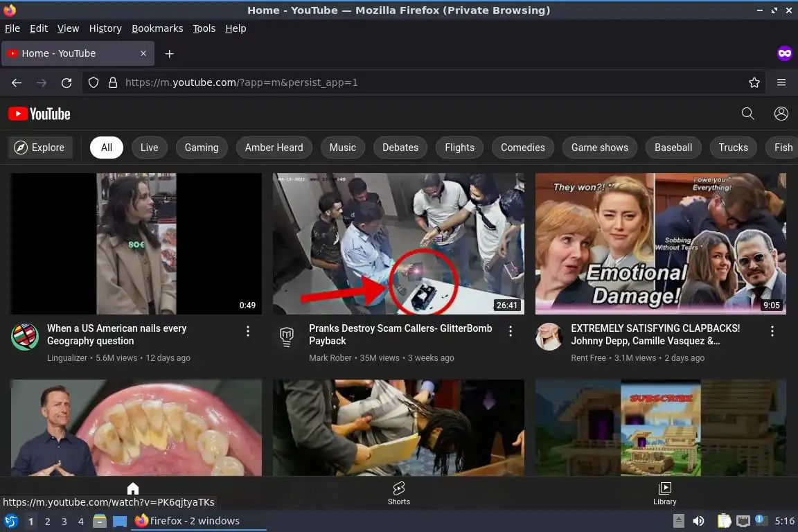Open YouTube search

(747, 114)
